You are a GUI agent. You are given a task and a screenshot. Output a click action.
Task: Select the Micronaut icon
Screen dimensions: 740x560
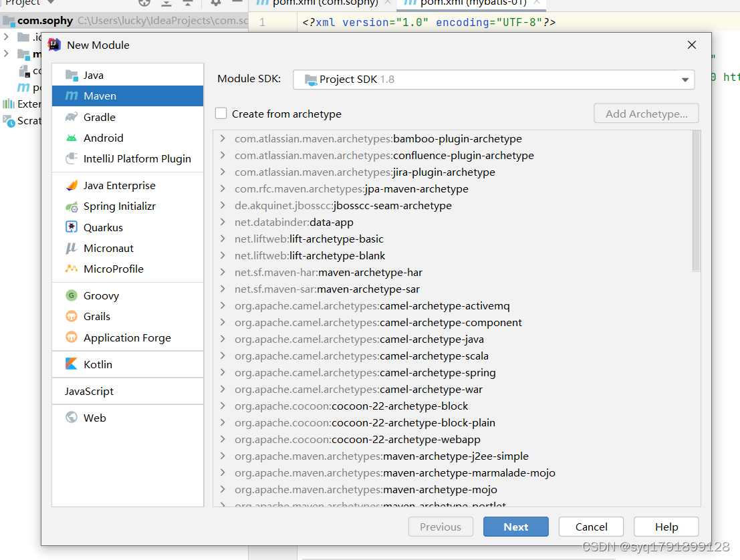(x=72, y=248)
